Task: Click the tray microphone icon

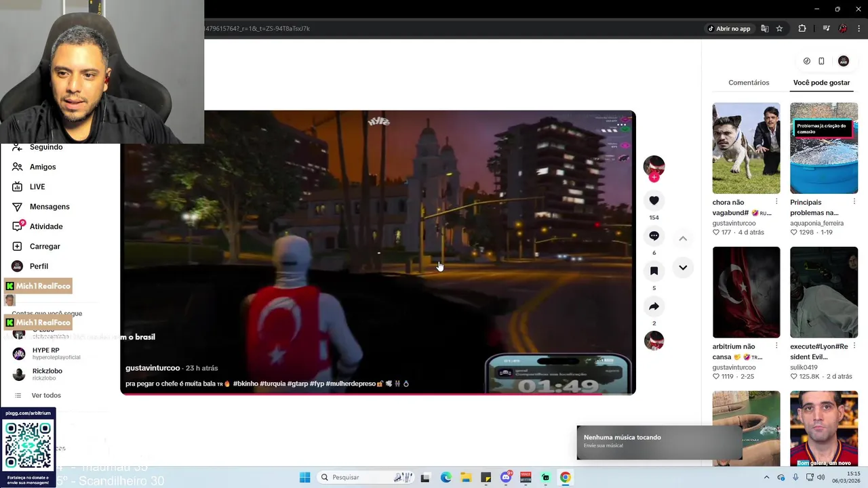Action: pyautogui.click(x=795, y=477)
